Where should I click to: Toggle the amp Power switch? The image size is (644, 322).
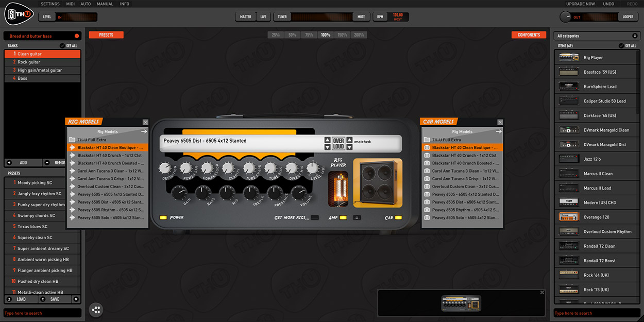163,217
